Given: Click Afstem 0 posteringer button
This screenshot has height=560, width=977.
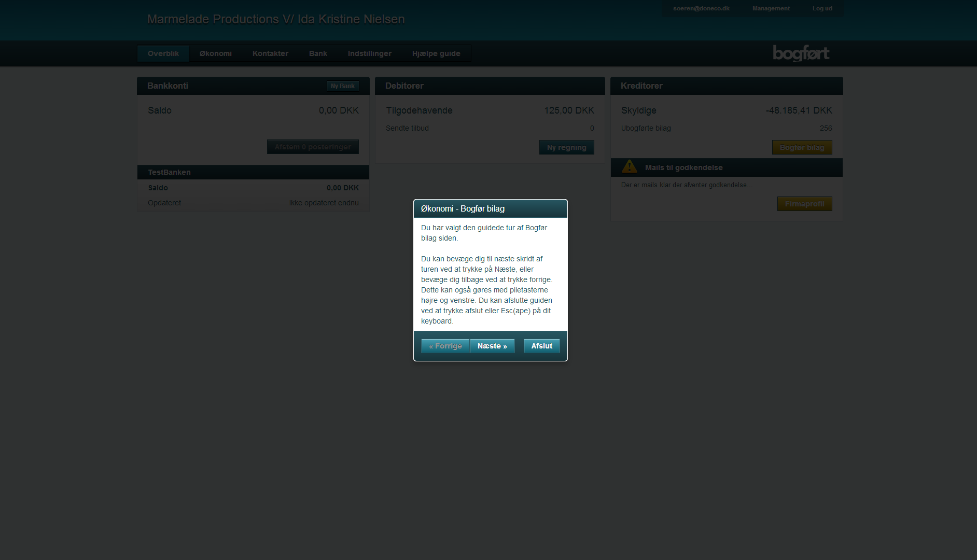Looking at the screenshot, I should click(x=313, y=147).
